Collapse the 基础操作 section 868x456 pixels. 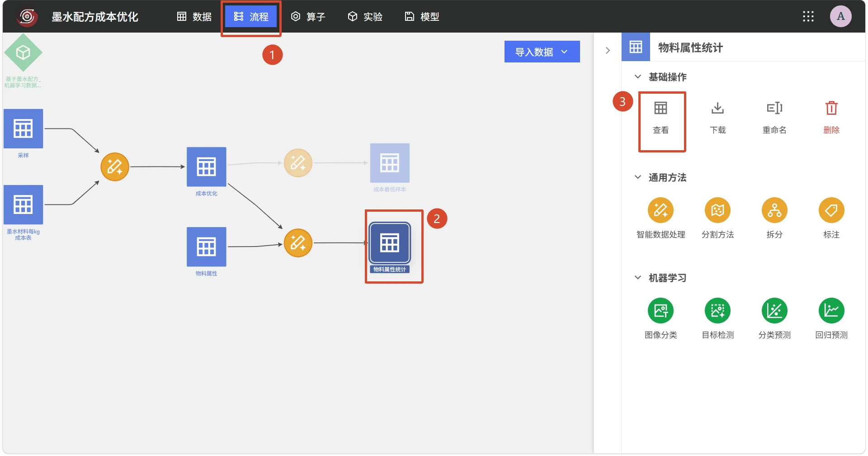(x=638, y=77)
